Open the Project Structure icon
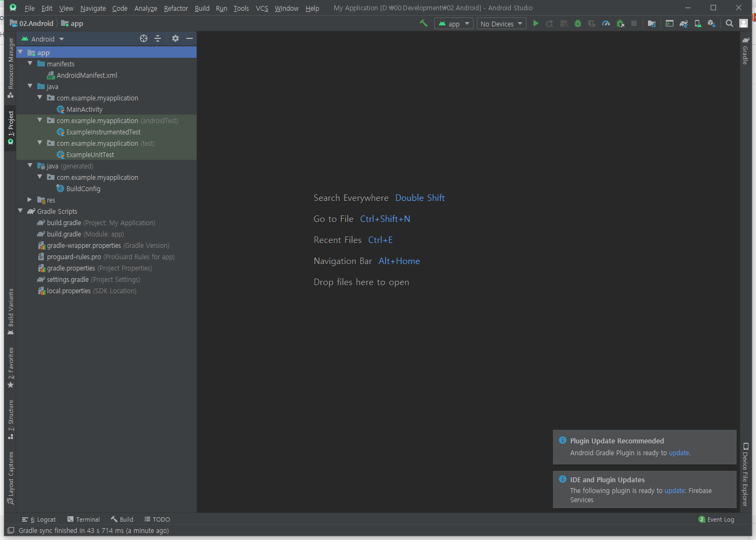 coord(652,23)
